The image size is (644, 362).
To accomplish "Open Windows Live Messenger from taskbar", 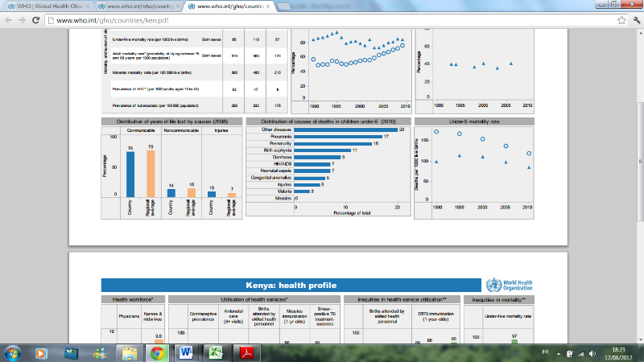I will 100,353.
